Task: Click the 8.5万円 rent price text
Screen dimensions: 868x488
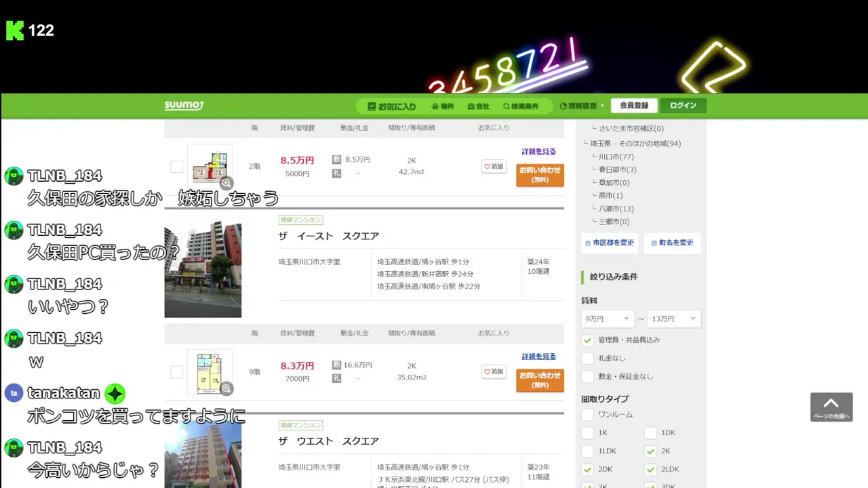Action: pos(297,161)
